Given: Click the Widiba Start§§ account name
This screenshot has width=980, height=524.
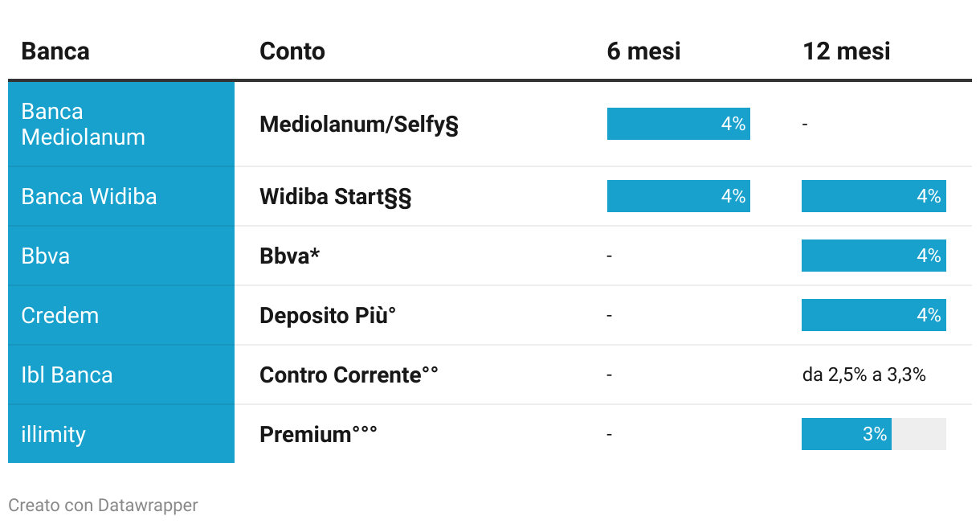Looking at the screenshot, I should coord(335,196).
